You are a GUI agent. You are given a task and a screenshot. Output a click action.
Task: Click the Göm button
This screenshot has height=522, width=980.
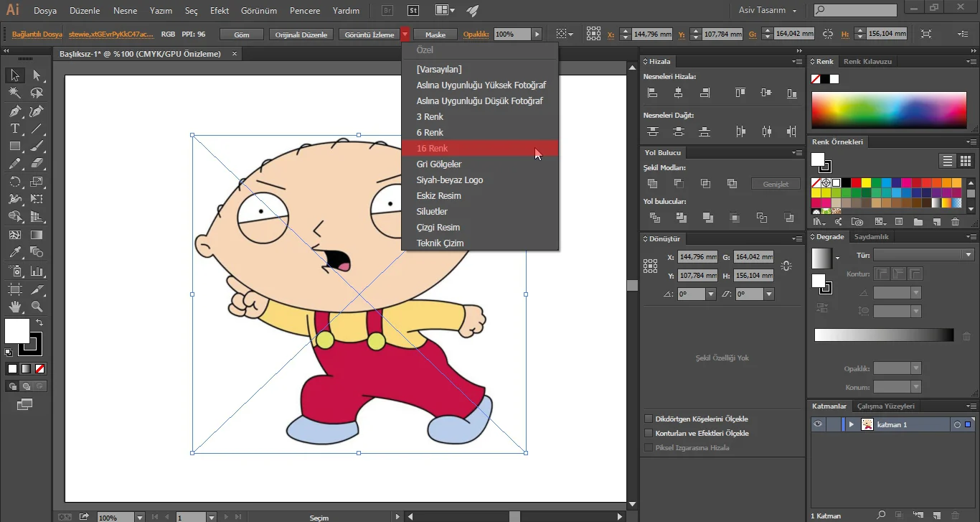click(x=242, y=34)
